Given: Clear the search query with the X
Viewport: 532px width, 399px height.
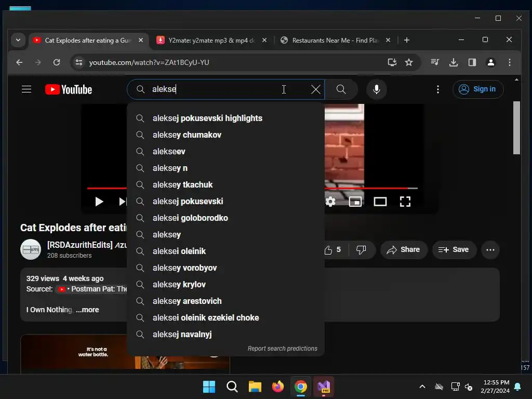Looking at the screenshot, I should (x=315, y=89).
